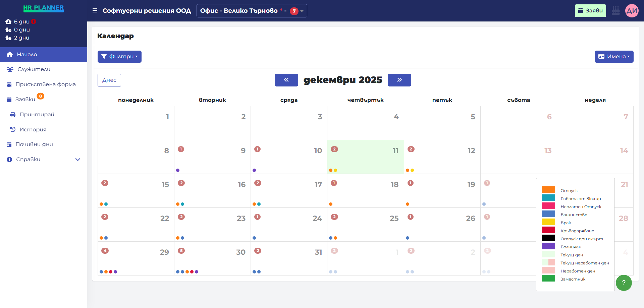Open the sidebar with the hamburger icon

click(x=95, y=10)
